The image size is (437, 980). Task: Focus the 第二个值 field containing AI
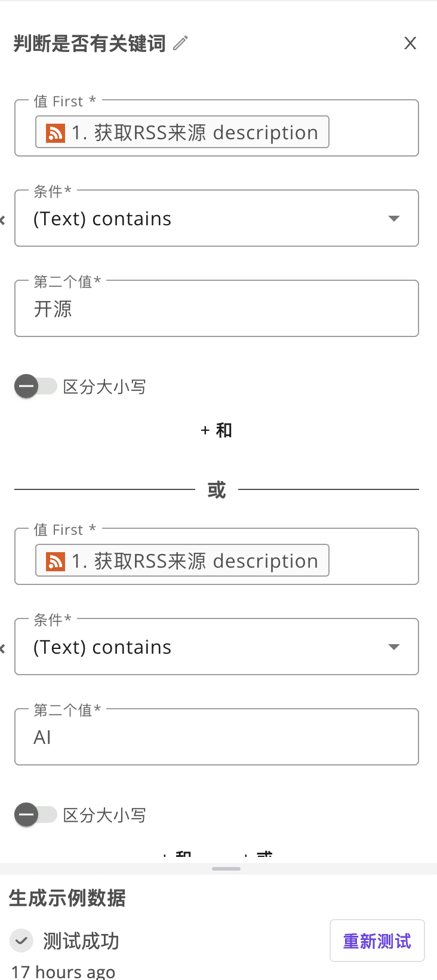tap(216, 737)
